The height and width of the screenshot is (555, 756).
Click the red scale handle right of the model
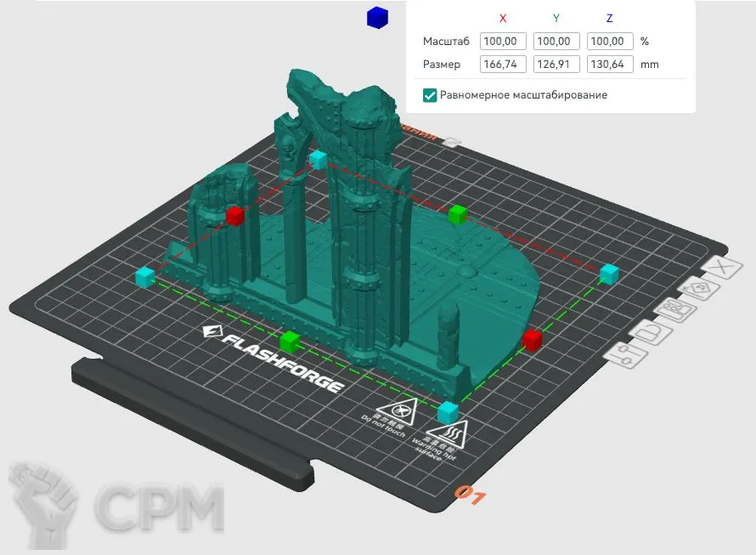coord(533,340)
